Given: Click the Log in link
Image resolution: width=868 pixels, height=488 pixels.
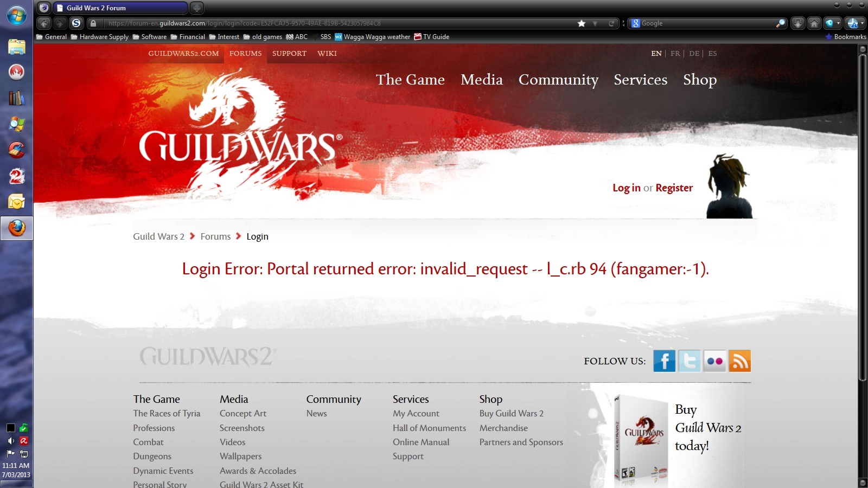Looking at the screenshot, I should [x=627, y=188].
